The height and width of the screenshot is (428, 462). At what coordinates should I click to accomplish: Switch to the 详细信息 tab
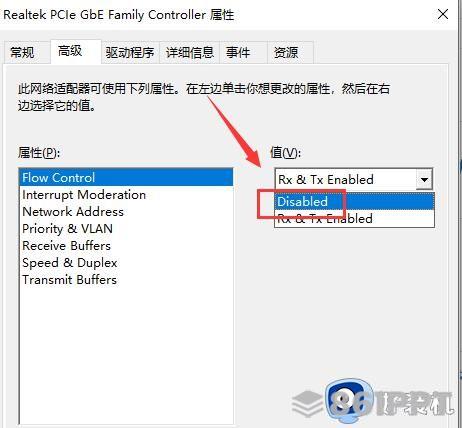point(190,52)
